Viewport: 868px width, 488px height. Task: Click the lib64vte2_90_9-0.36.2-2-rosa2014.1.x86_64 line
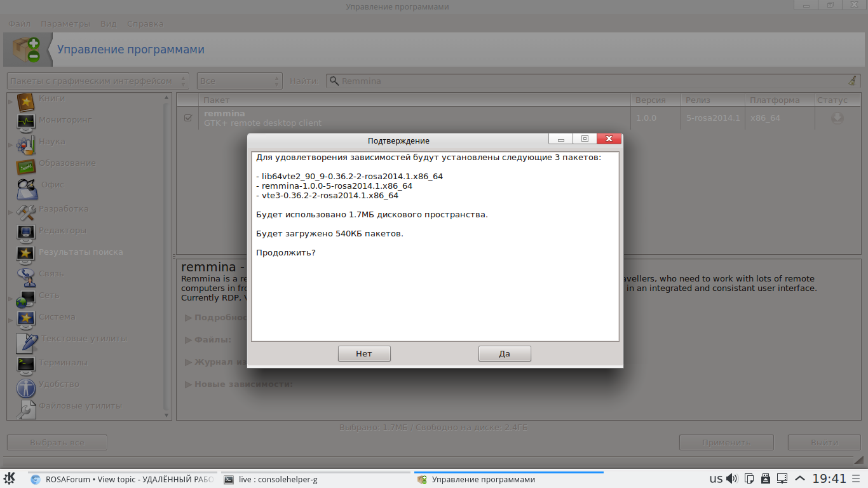(x=349, y=176)
